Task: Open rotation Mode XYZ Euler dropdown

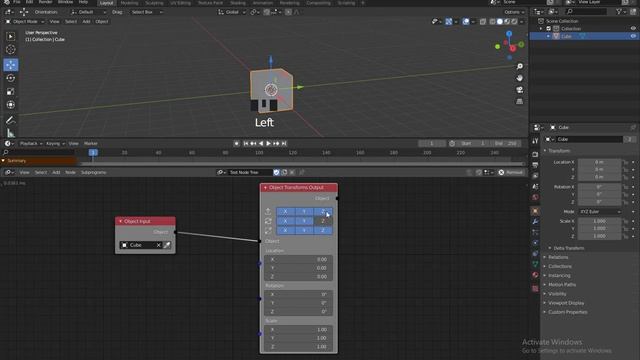Action: (600, 212)
